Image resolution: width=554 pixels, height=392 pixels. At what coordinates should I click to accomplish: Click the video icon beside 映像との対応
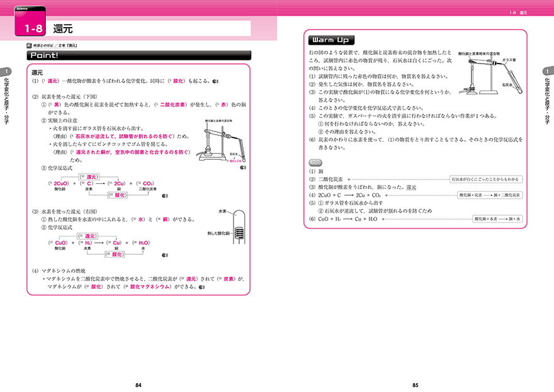pos(29,45)
